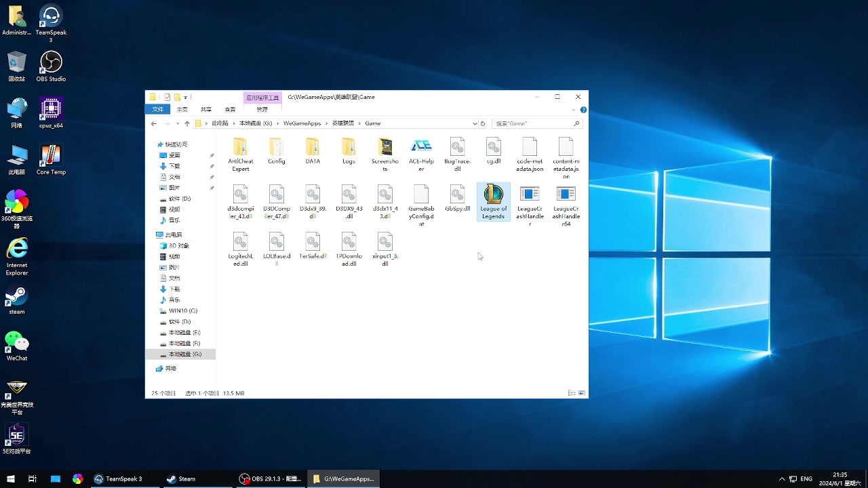868x488 pixels.
Task: Go up one folder level
Action: click(187, 123)
